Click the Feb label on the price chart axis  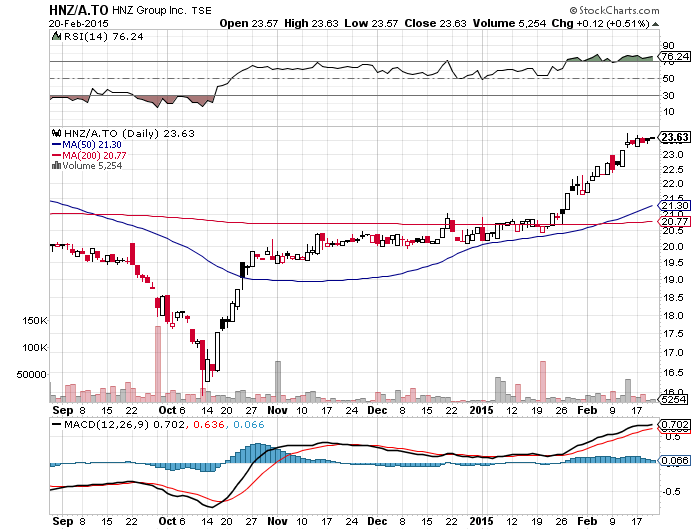pyautogui.click(x=587, y=410)
